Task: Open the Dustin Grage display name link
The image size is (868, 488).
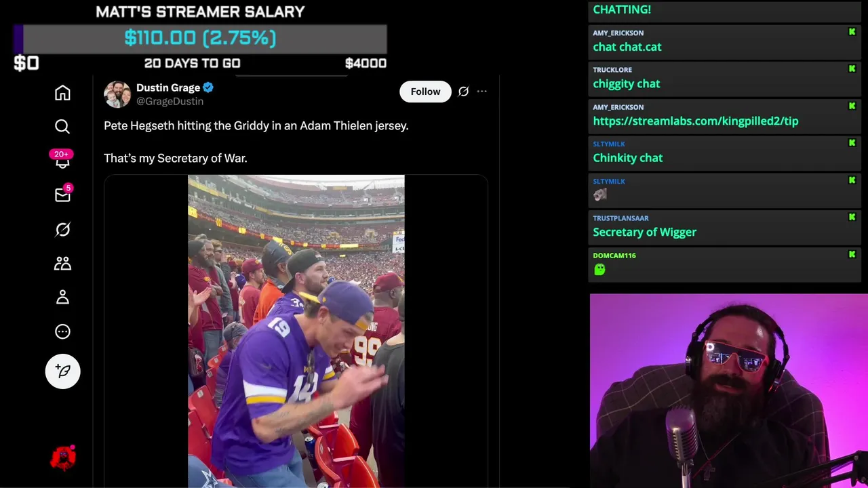Action: click(168, 87)
